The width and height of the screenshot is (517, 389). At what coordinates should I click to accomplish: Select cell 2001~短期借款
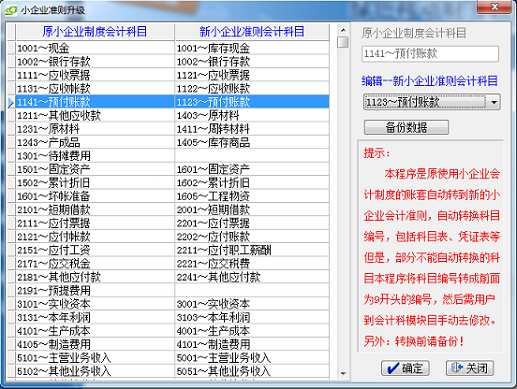tap(252, 210)
